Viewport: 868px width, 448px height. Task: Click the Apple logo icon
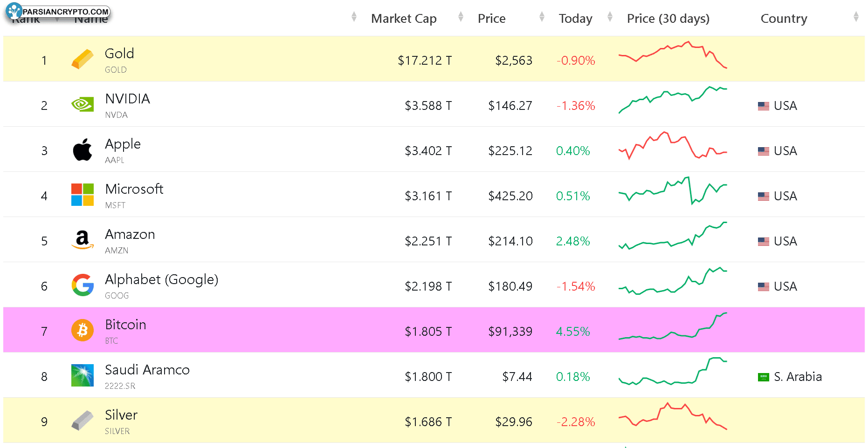pyautogui.click(x=83, y=149)
